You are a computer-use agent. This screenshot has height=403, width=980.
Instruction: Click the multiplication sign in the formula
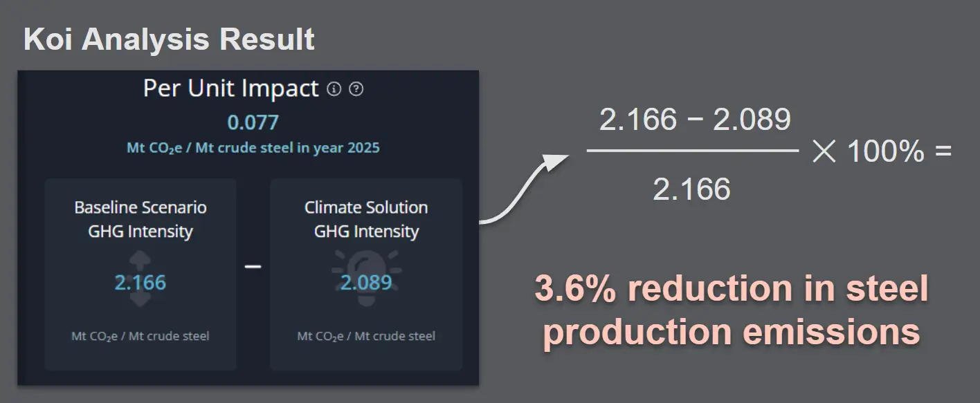click(x=824, y=151)
